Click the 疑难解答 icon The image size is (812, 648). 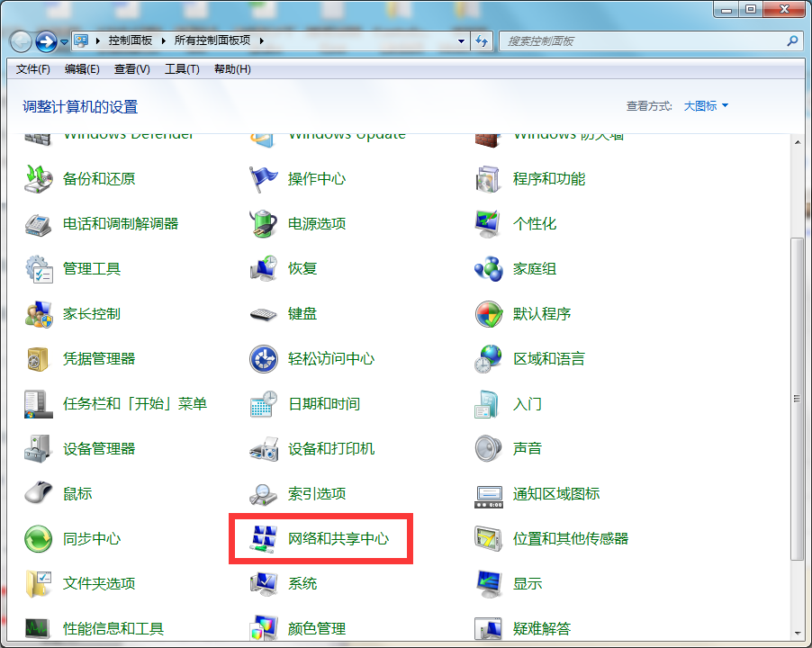488,628
